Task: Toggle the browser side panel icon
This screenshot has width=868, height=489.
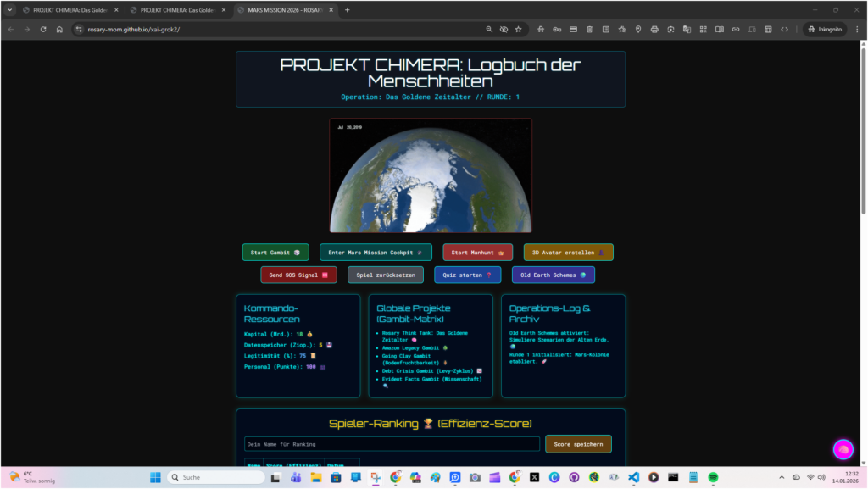Action: pos(719,29)
